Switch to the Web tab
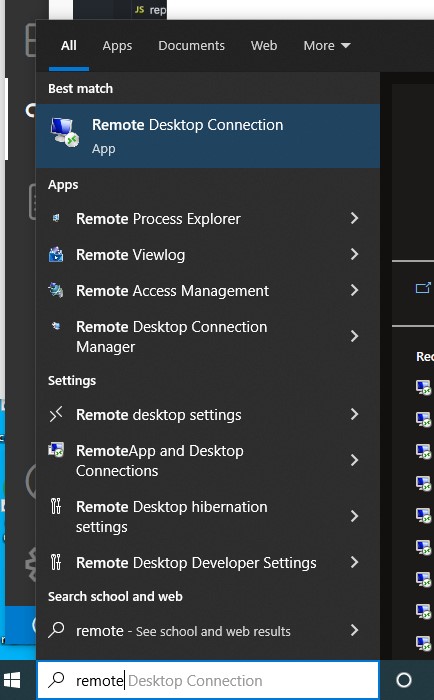Screen dimensions: 434x700 [x=264, y=46]
